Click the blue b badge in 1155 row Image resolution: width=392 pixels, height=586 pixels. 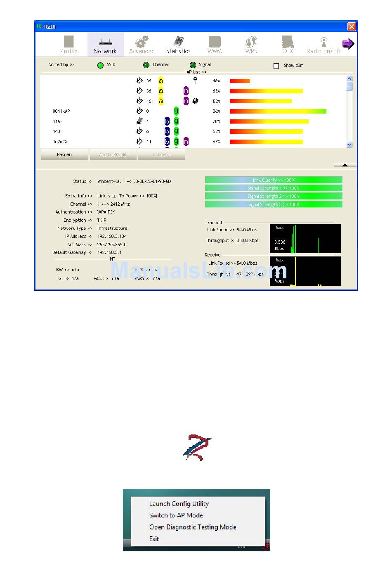[167, 121]
